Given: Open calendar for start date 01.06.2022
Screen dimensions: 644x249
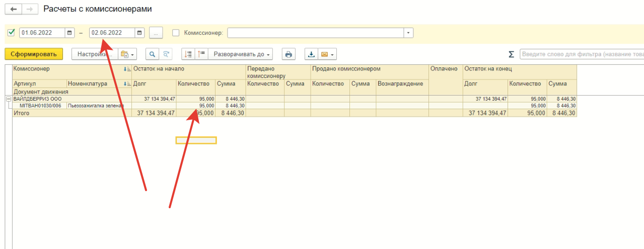Looking at the screenshot, I should coord(70,33).
